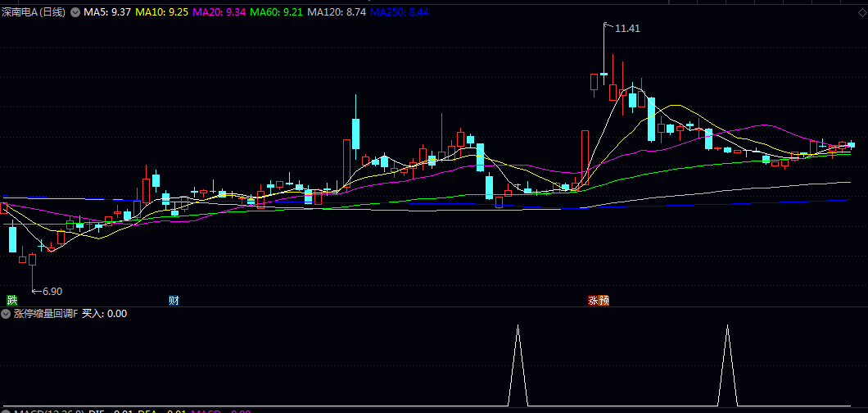Select the MA5 moving average label
Viewport: 868px width, 413px height.
click(107, 13)
